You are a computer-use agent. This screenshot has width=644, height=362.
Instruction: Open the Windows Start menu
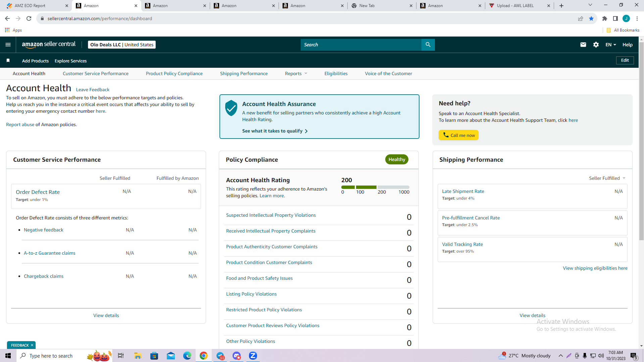8,356
